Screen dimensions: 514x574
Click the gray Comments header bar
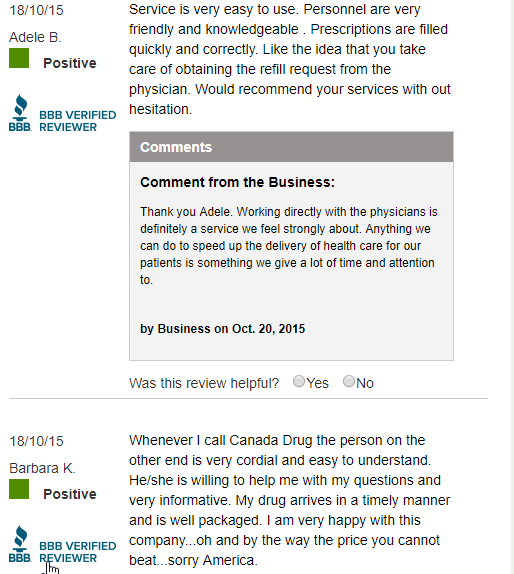coord(291,147)
